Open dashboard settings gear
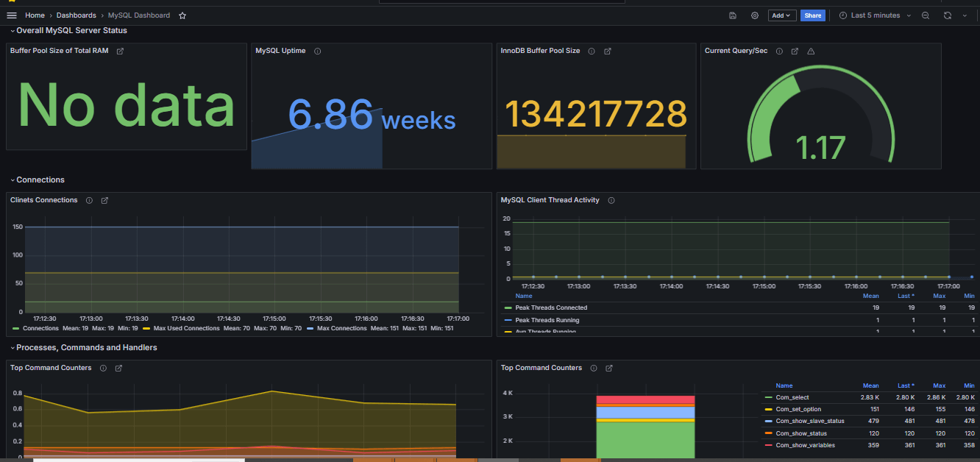This screenshot has height=462, width=980. point(754,15)
